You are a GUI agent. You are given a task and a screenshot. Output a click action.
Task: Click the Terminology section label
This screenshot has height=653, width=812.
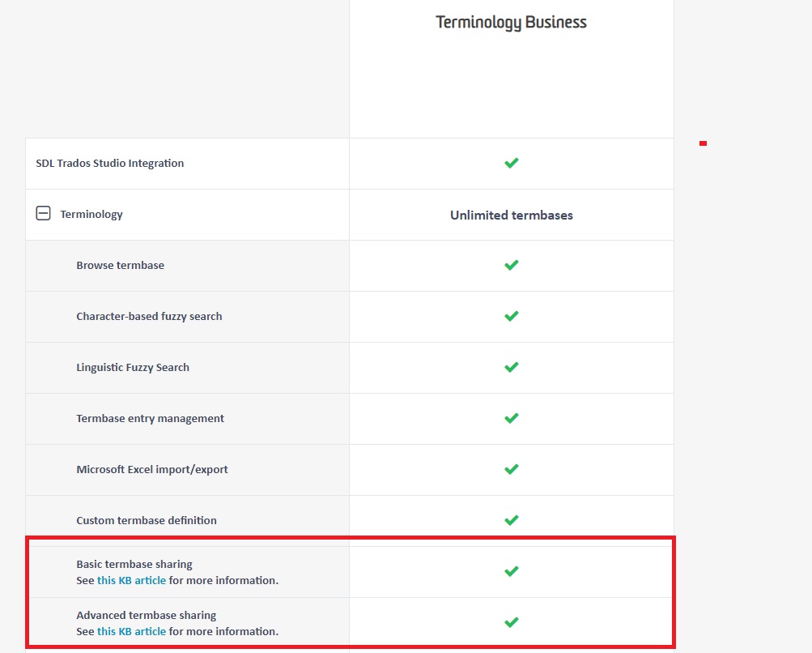point(91,214)
